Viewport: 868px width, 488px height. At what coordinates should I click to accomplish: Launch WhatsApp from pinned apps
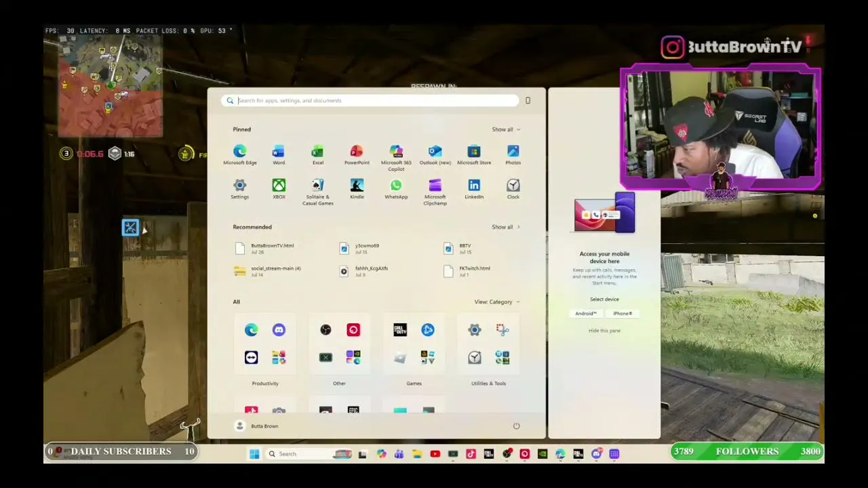point(396,189)
